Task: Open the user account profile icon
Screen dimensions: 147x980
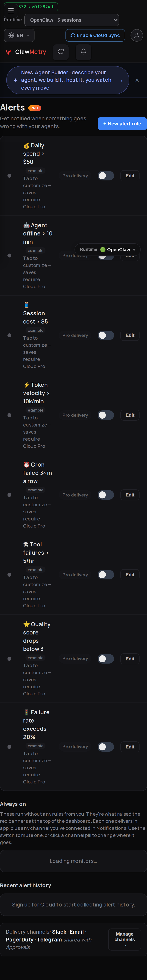Action: [x=137, y=35]
